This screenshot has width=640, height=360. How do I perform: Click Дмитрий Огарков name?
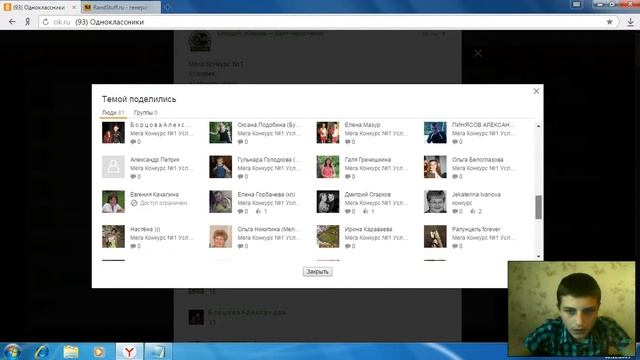point(368,195)
